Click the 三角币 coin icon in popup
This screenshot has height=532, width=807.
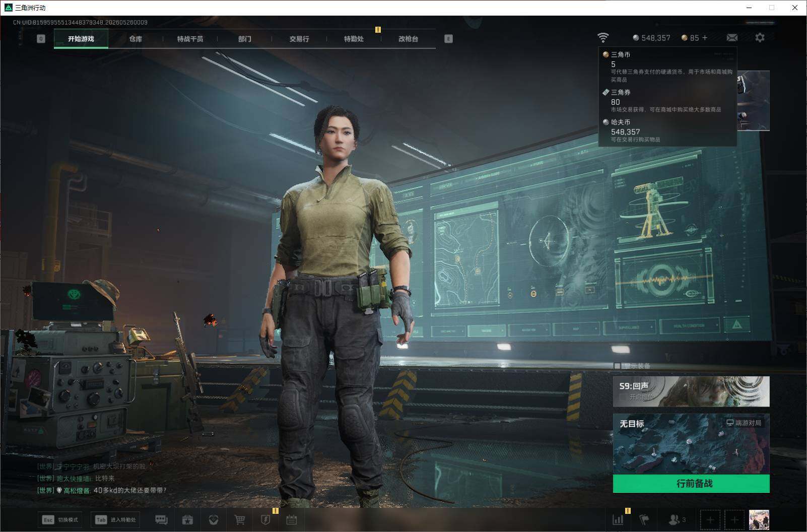click(x=606, y=54)
